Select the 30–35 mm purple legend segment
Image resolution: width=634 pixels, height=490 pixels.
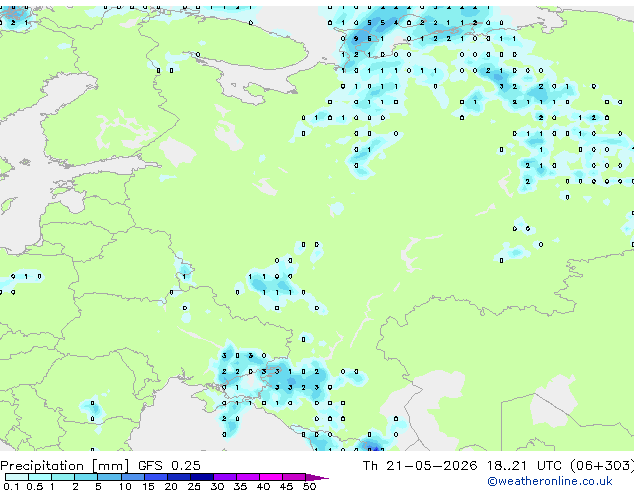pyautogui.click(x=224, y=477)
